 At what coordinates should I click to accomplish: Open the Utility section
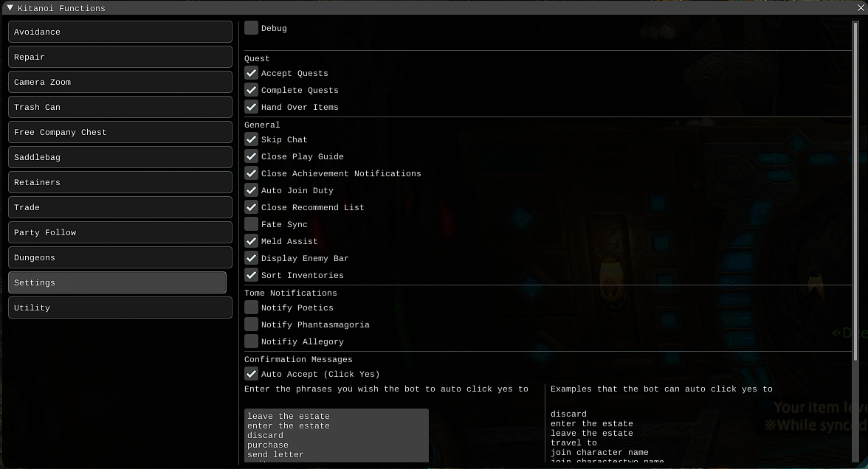(120, 308)
